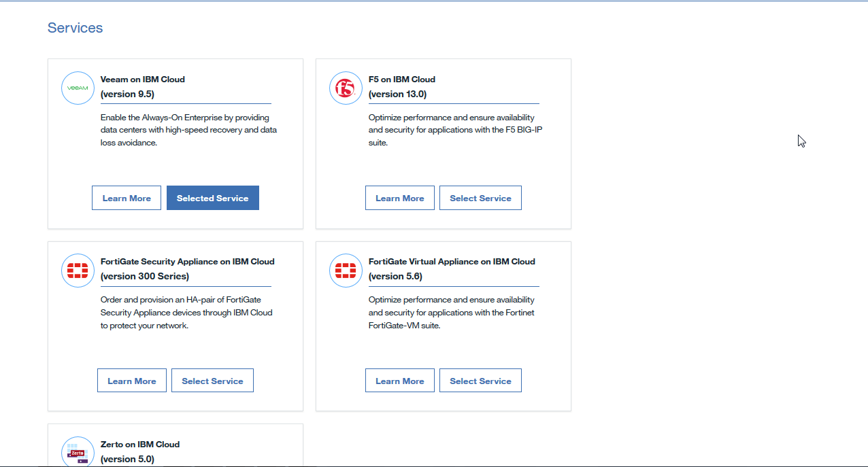Click the Zerto on IBM Cloud title
This screenshot has height=467, width=868.
click(x=140, y=445)
